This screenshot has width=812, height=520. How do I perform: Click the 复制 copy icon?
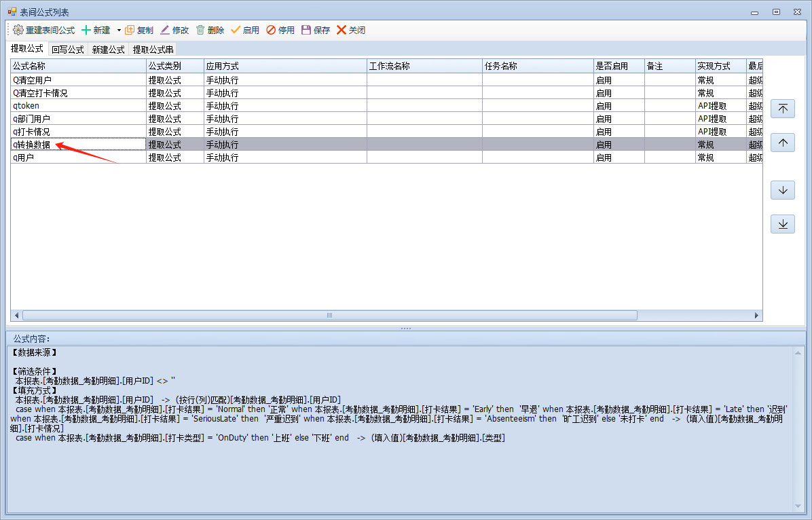tap(130, 30)
